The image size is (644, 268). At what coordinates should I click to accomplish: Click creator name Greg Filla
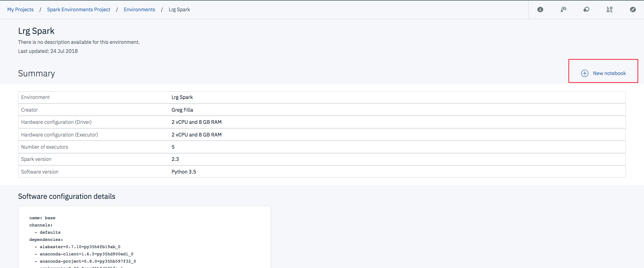[x=182, y=110]
